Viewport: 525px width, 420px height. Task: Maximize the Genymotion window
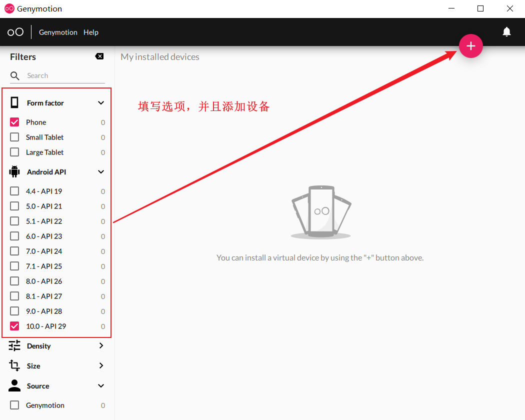[480, 8]
